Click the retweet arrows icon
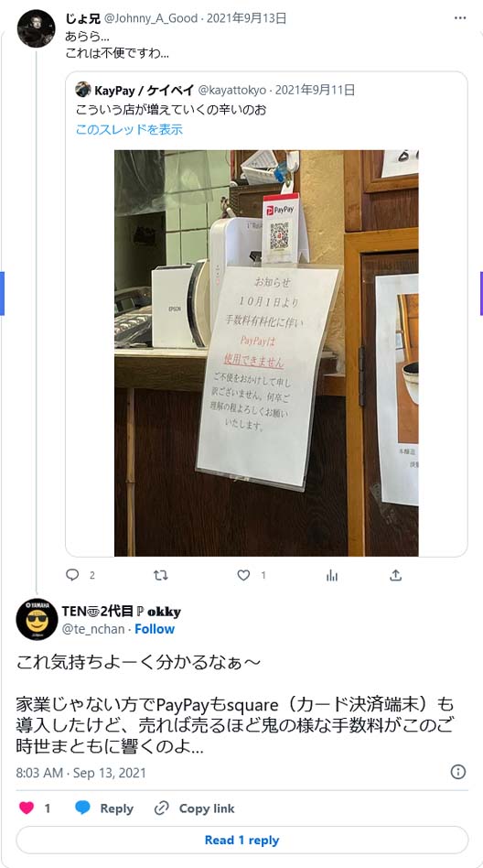This screenshot has height=868, width=483. [160, 575]
